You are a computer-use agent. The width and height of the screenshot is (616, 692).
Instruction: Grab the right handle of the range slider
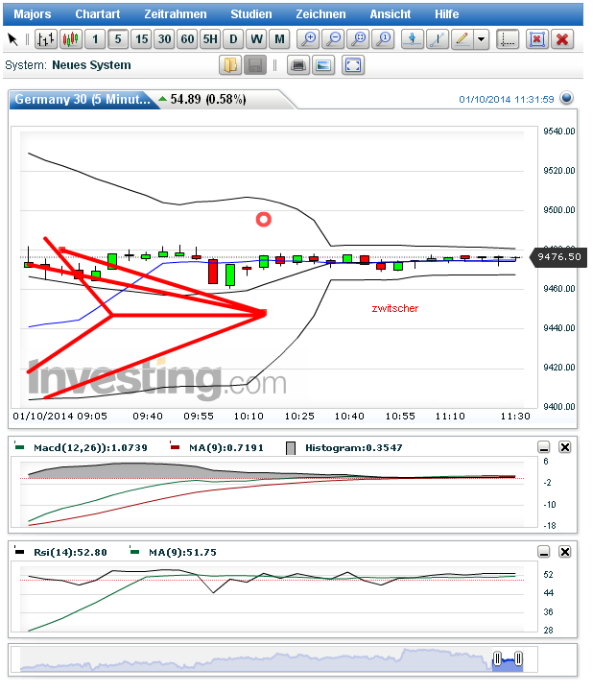pyautogui.click(x=518, y=659)
